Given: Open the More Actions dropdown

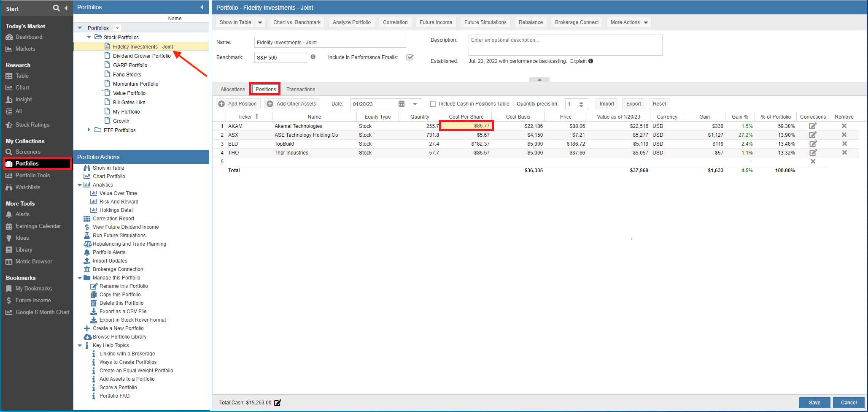Looking at the screenshot, I should pos(629,22).
